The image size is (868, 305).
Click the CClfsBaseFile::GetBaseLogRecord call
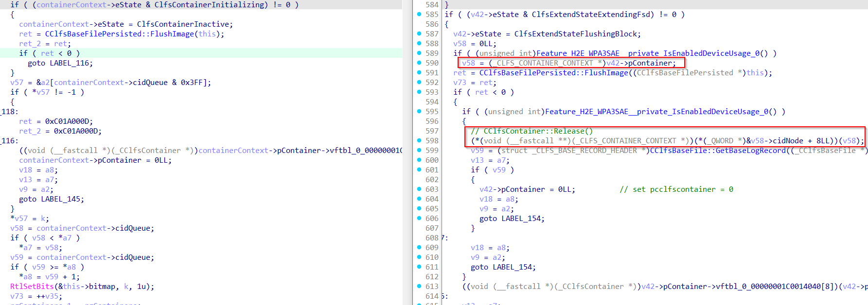coord(717,151)
